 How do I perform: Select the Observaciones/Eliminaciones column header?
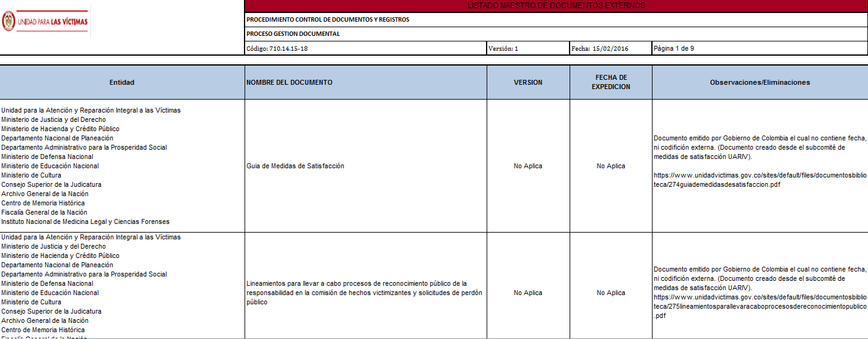click(x=760, y=82)
